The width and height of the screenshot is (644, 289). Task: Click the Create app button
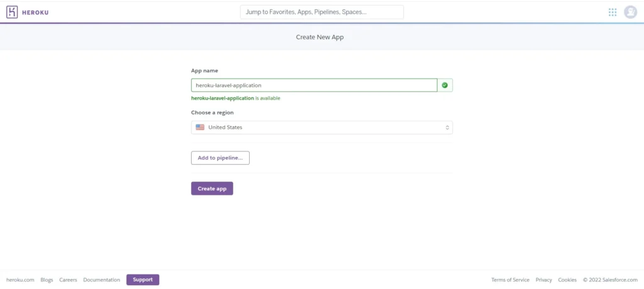(x=212, y=188)
